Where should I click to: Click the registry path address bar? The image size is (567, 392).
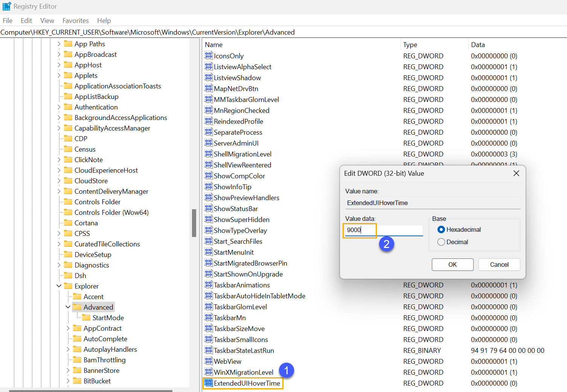tap(283, 32)
